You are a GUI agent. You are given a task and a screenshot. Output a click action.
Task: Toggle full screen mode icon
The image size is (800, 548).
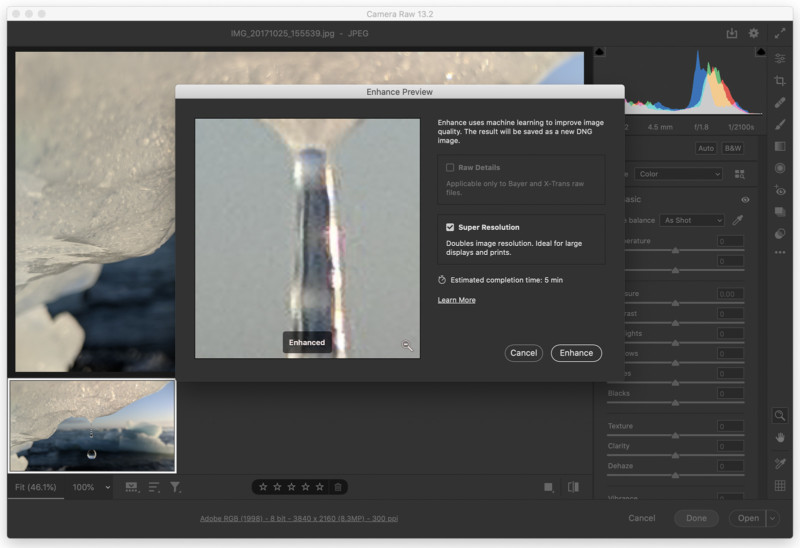780,33
